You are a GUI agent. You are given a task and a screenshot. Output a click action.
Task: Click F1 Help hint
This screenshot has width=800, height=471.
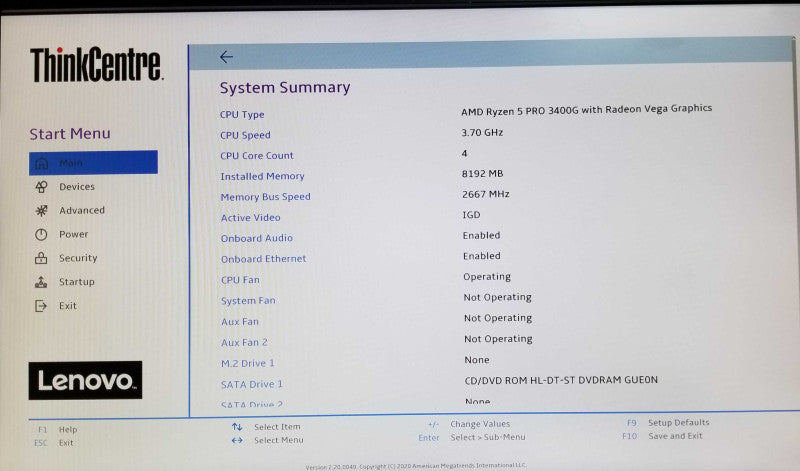point(58,430)
